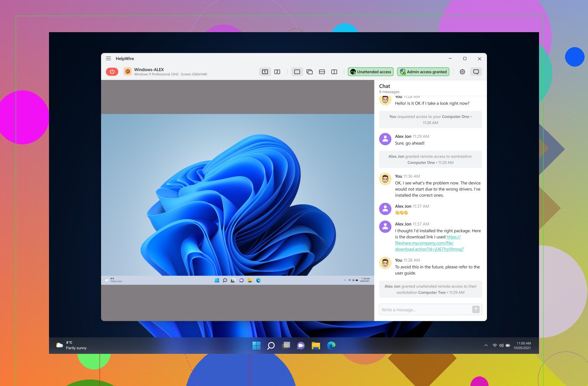Open the fileshare download link in chat
Screen dimensions: 588x386
[429, 243]
